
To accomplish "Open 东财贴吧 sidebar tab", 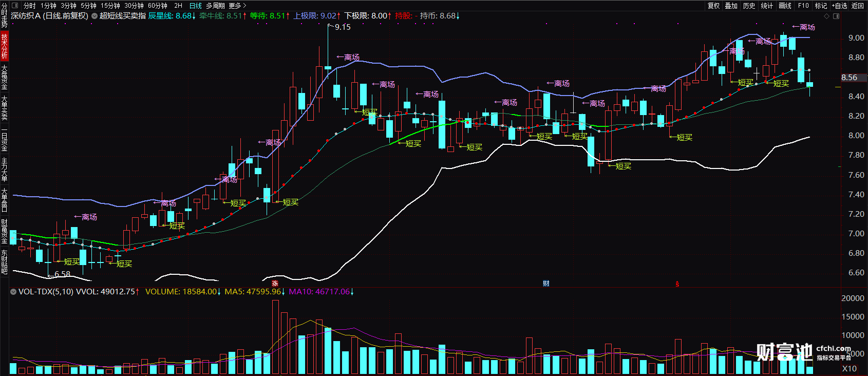I will pyautogui.click(x=4, y=262).
